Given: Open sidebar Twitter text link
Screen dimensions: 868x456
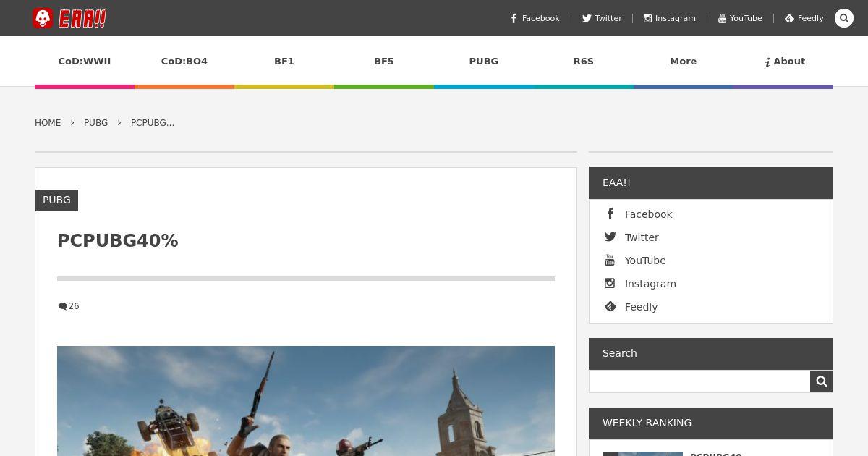Looking at the screenshot, I should 642,237.
